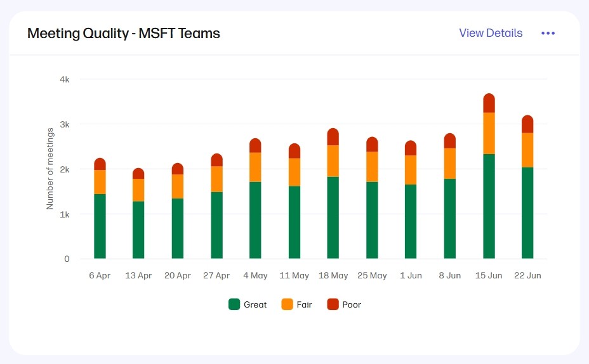The height and width of the screenshot is (364, 589).
Task: Click the View Details link
Action: point(491,33)
